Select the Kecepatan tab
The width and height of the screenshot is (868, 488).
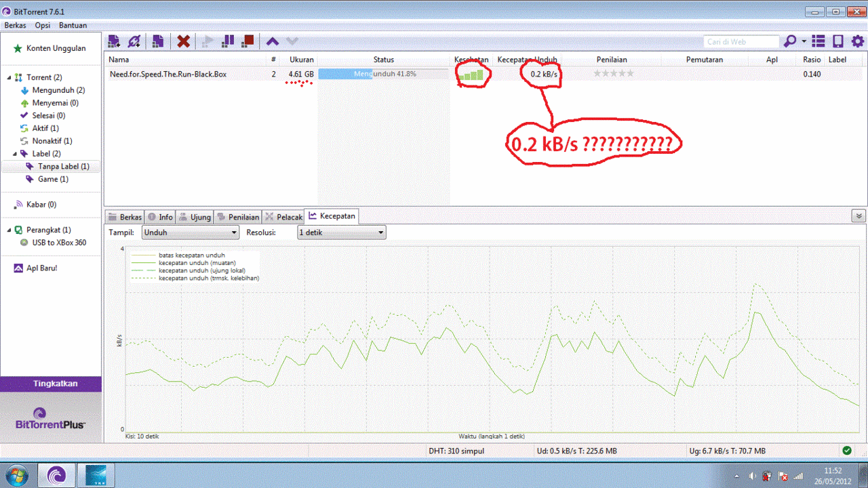332,216
